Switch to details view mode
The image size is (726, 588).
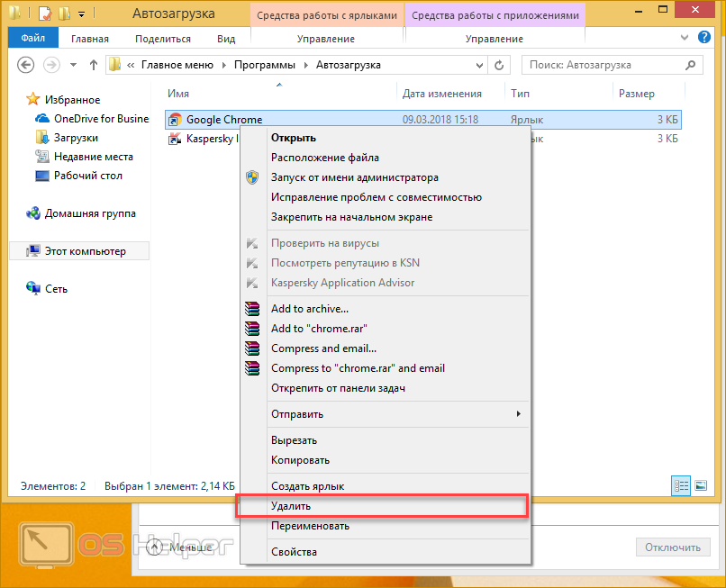tap(681, 486)
